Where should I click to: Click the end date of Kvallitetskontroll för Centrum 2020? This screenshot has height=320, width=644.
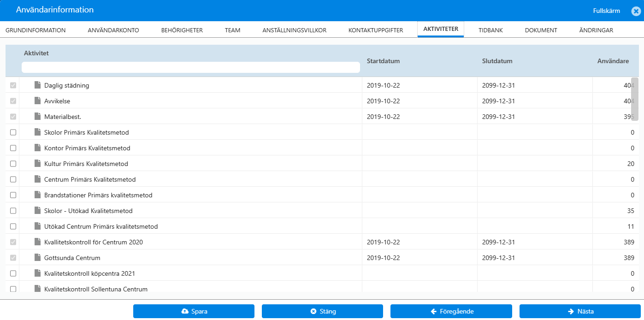pyautogui.click(x=498, y=242)
